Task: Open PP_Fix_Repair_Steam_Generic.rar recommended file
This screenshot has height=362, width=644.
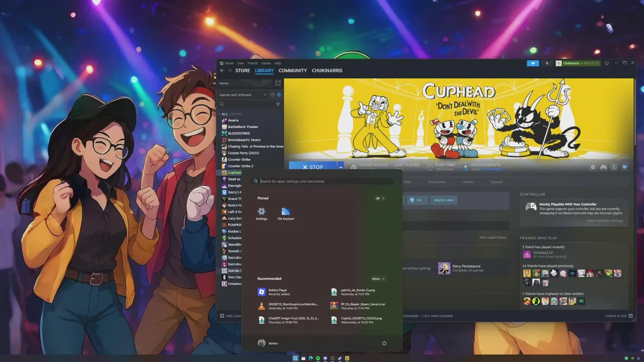Action: (358, 306)
